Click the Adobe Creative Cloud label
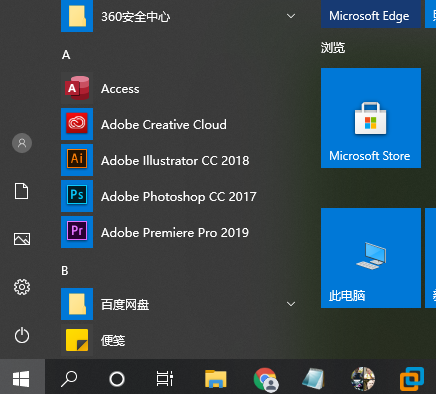Viewport: 436px width, 394px height. (164, 125)
